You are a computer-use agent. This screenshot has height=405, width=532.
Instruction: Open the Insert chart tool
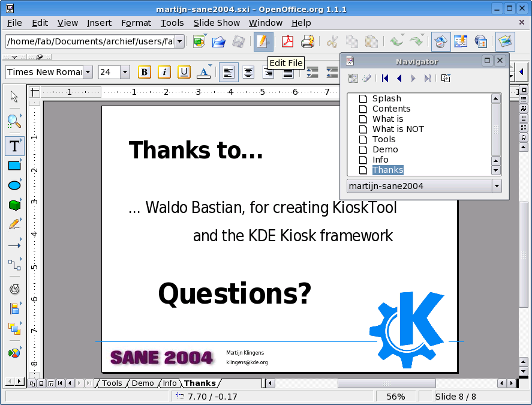pyautogui.click(x=14, y=353)
